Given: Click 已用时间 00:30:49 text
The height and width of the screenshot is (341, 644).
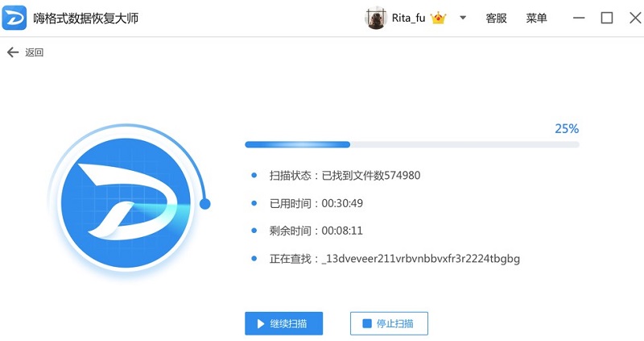Looking at the screenshot, I should pyautogui.click(x=316, y=203).
